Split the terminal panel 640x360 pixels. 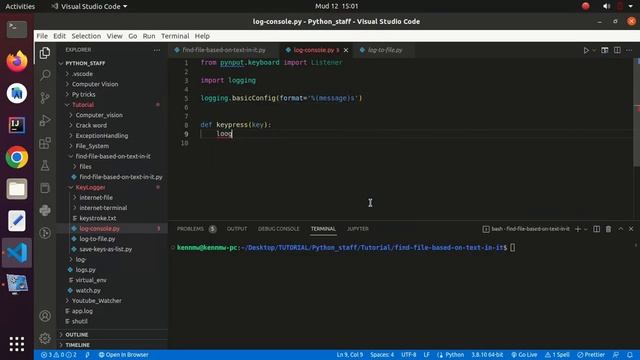596,229
